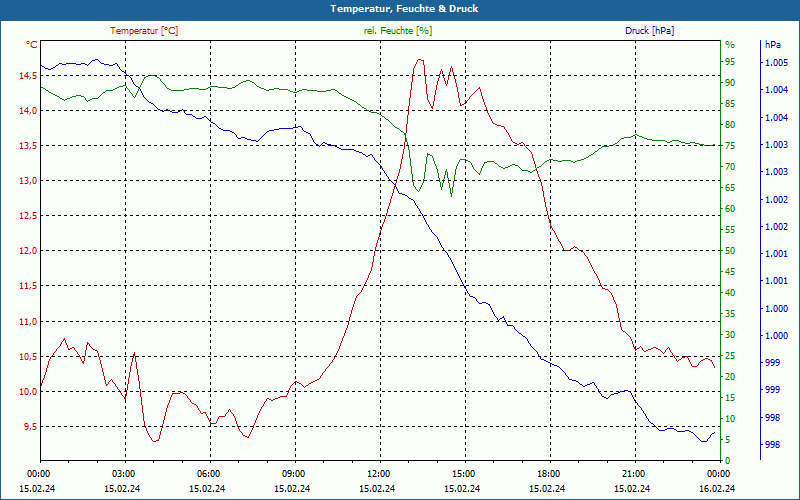The image size is (800, 500).
Task: Click green humidity axis value '55'
Action: pyautogui.click(x=731, y=230)
